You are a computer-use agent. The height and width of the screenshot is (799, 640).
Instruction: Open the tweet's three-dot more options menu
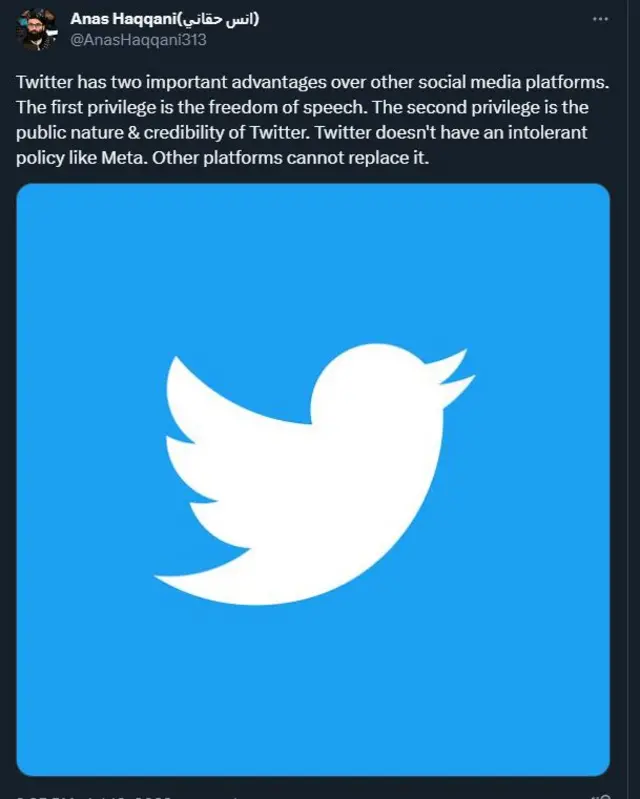click(599, 19)
